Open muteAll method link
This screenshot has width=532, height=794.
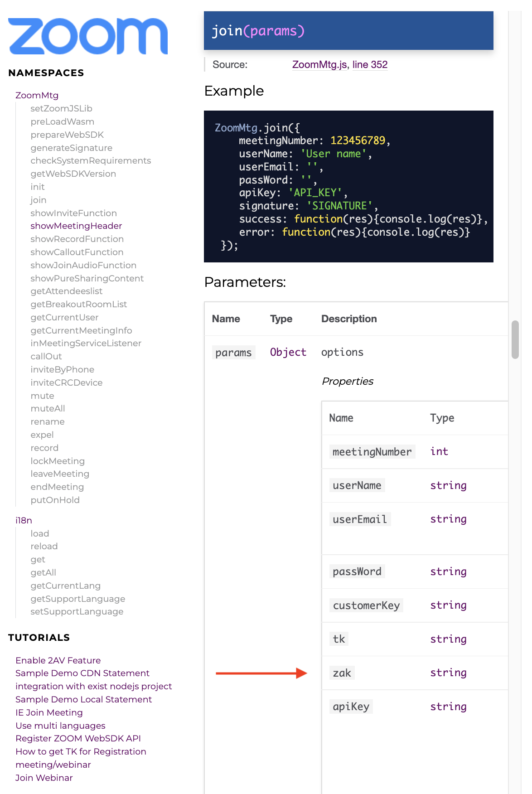coord(48,408)
